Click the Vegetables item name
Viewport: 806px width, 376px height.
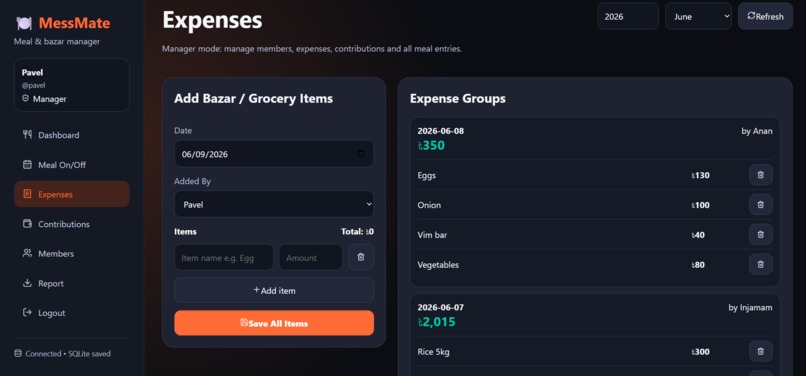click(x=438, y=264)
